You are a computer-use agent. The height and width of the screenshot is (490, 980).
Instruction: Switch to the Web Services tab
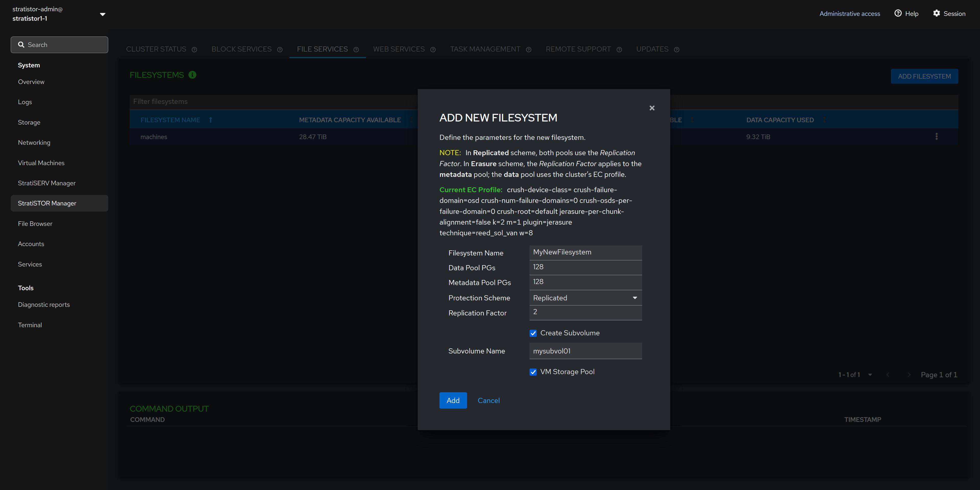pos(399,49)
